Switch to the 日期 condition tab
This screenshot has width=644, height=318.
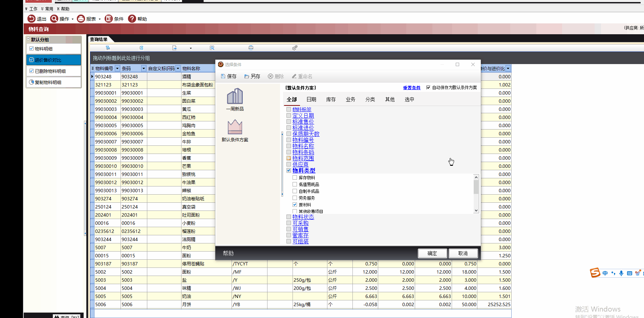[x=311, y=99]
